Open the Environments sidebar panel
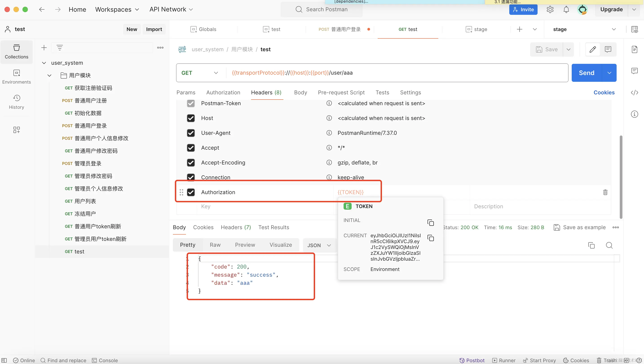 16,77
